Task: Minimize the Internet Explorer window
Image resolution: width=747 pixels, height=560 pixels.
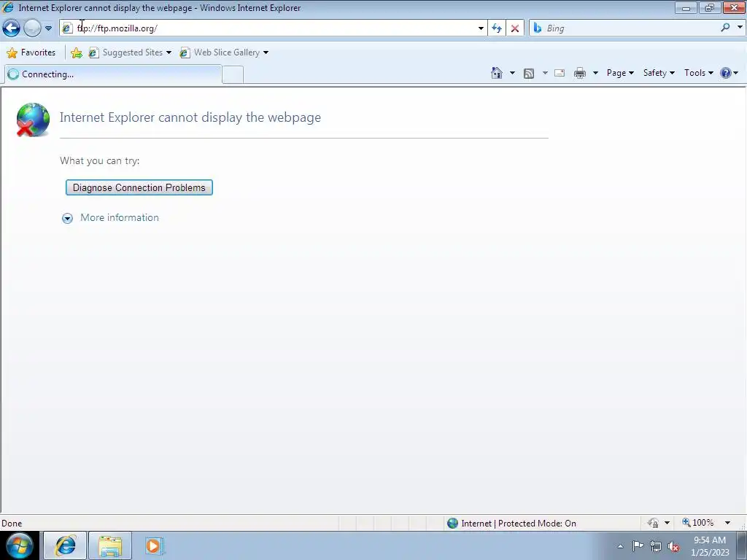Action: pos(686,7)
